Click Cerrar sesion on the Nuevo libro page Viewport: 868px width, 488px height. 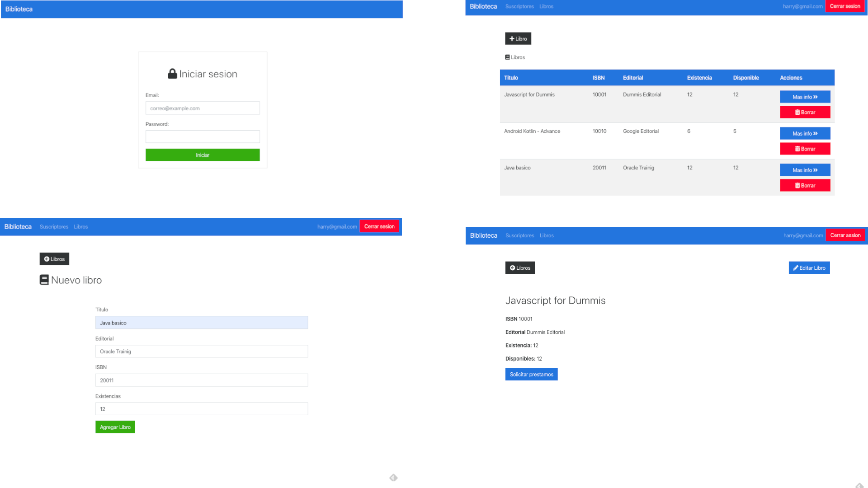point(379,226)
